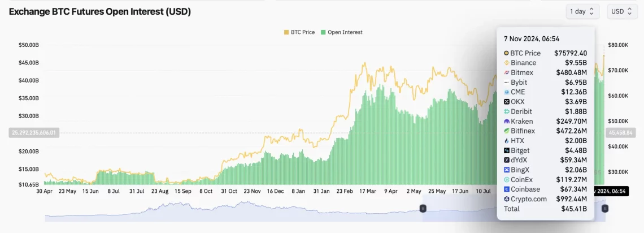Click the Bitmex icon in the tooltip
Screen dimensions: 644x233
click(x=506, y=72)
